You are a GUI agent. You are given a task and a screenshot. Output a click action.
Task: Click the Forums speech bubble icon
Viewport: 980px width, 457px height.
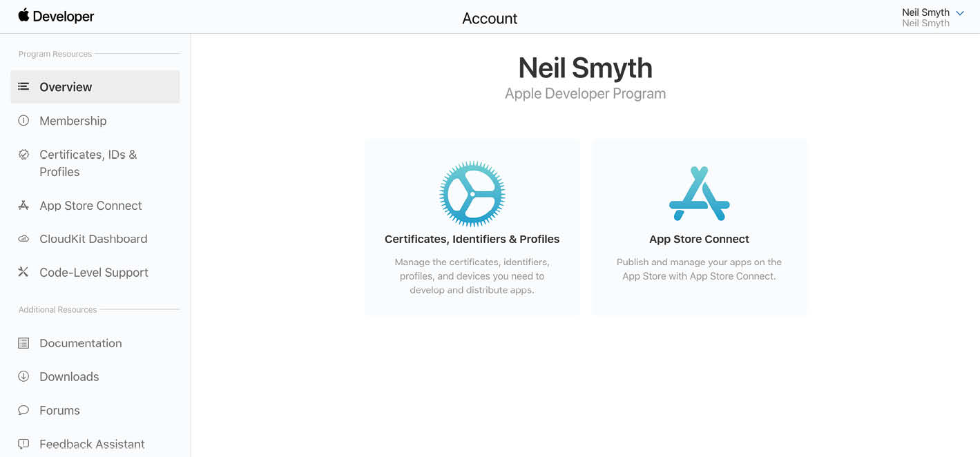click(23, 410)
